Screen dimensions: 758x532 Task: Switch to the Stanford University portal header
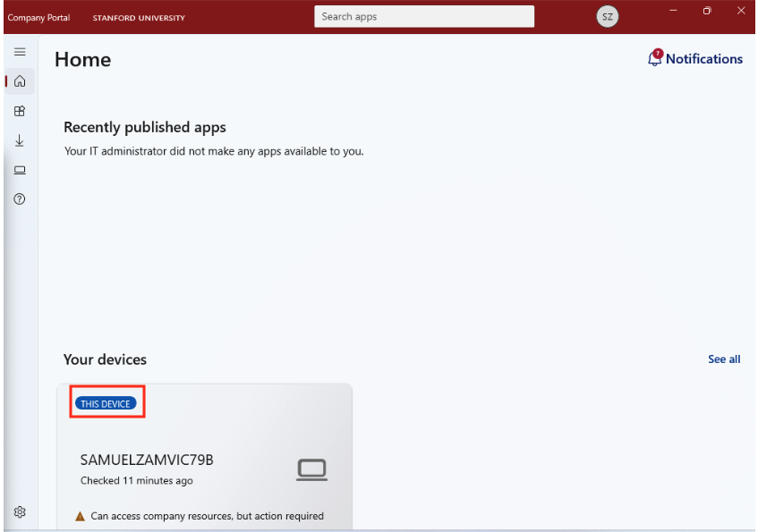point(138,17)
